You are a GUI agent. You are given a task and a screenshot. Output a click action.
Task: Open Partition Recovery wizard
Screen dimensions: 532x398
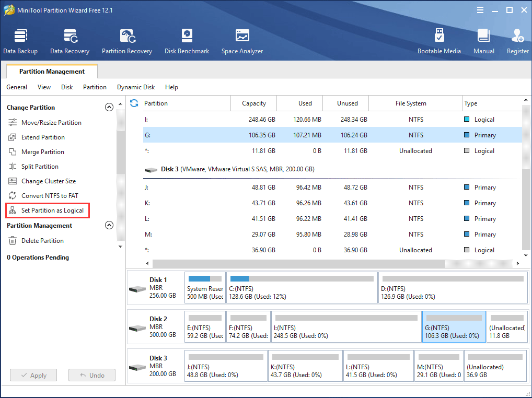pyautogui.click(x=127, y=41)
